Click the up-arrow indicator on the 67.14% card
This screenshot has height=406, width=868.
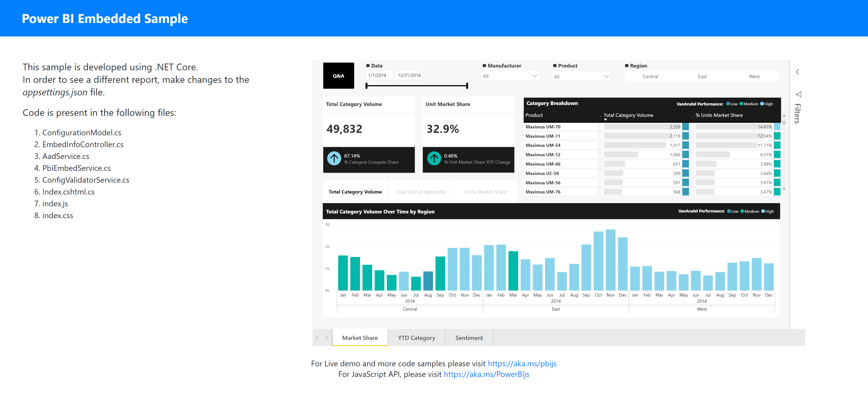click(x=334, y=158)
